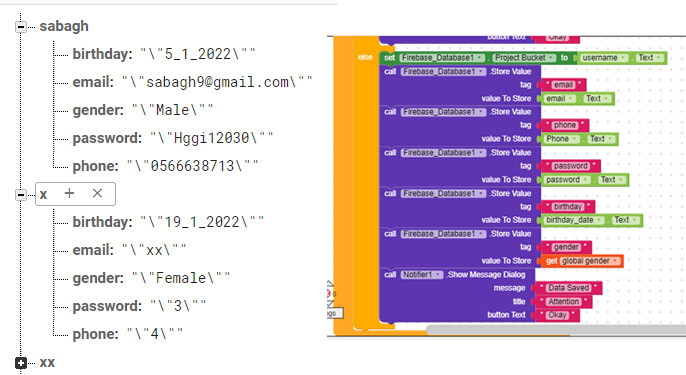This screenshot has width=686, height=375.
Task: Click the Data Saved text block
Action: click(569, 288)
